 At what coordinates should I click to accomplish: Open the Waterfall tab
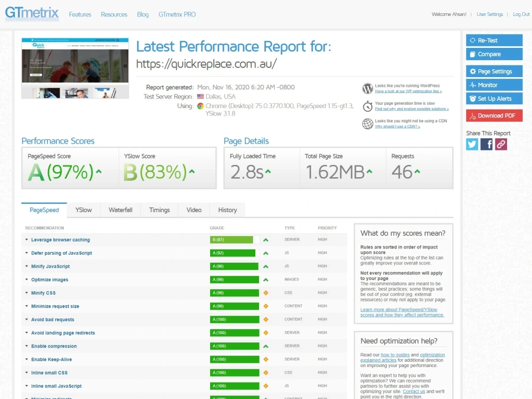coord(120,210)
